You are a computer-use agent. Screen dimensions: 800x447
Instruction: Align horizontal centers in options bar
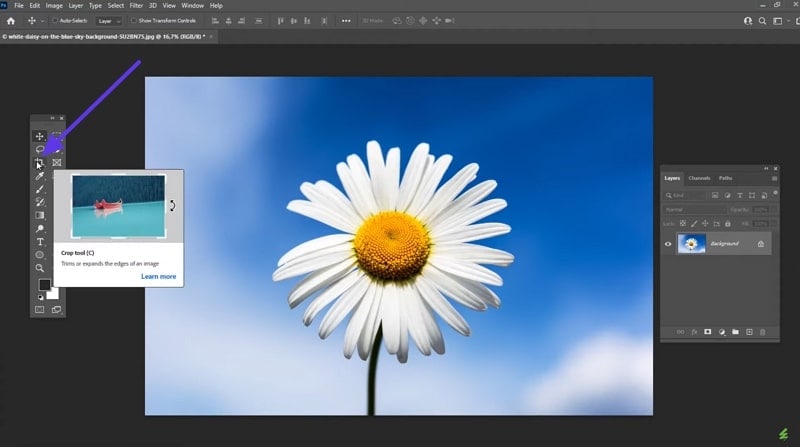click(x=228, y=21)
